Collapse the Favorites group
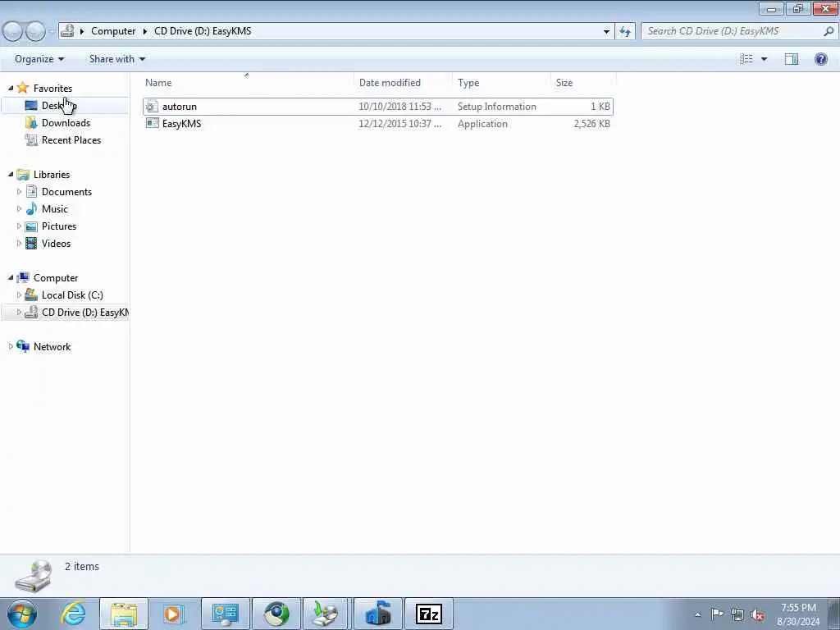Image resolution: width=840 pixels, height=630 pixels. point(11,88)
